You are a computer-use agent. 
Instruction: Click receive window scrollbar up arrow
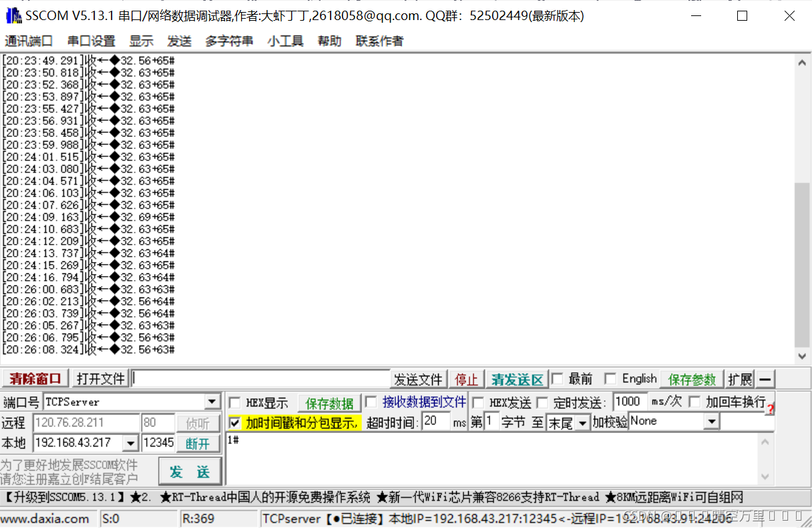tap(802, 63)
